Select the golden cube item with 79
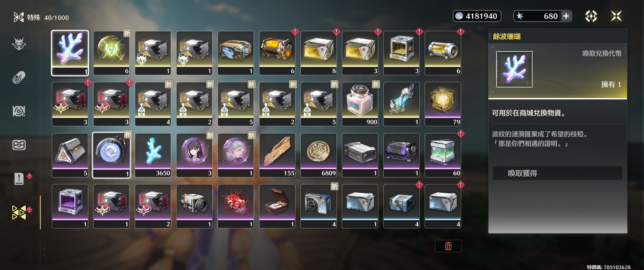This screenshot has width=644, height=270. [443, 104]
